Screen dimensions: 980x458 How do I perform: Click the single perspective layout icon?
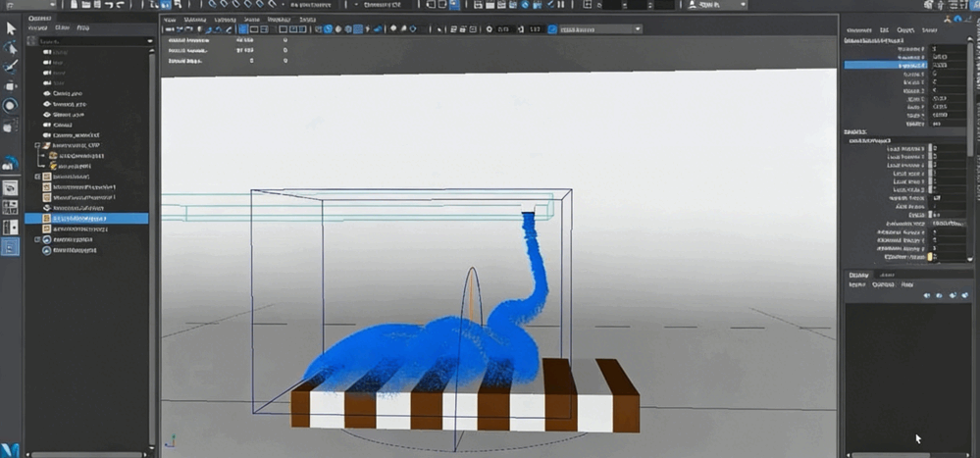(x=11, y=187)
